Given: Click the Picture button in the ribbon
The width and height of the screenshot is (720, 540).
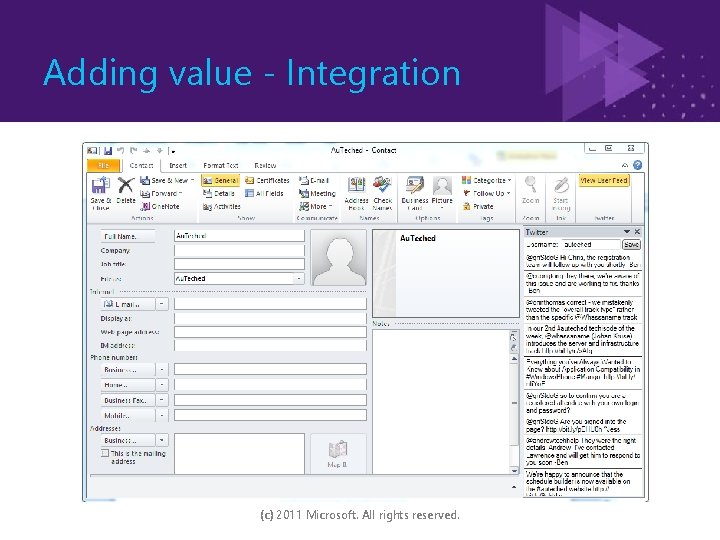Looking at the screenshot, I should pos(442,193).
